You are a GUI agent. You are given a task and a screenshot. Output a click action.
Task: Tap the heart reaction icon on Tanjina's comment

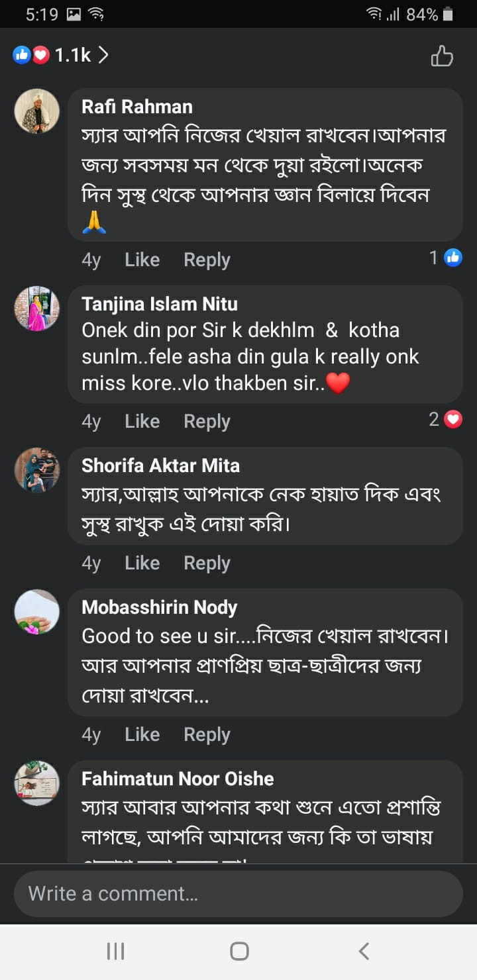coord(453,419)
